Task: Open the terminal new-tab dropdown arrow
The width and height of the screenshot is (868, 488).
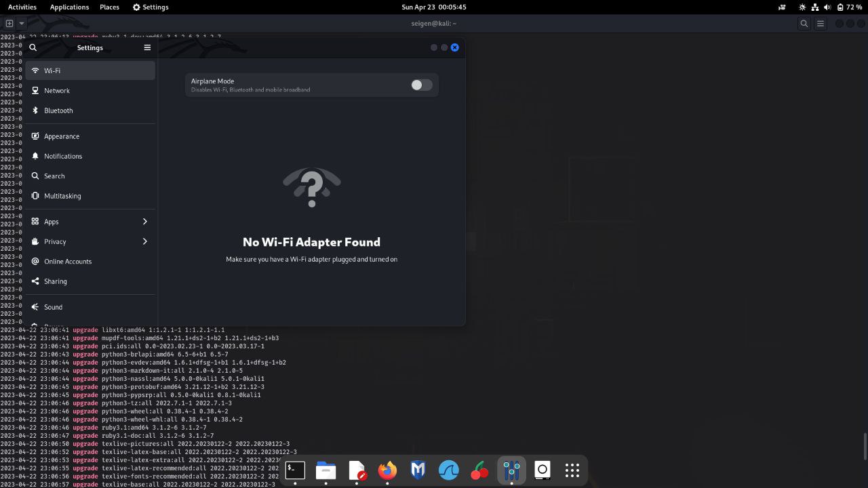Action: [22, 23]
